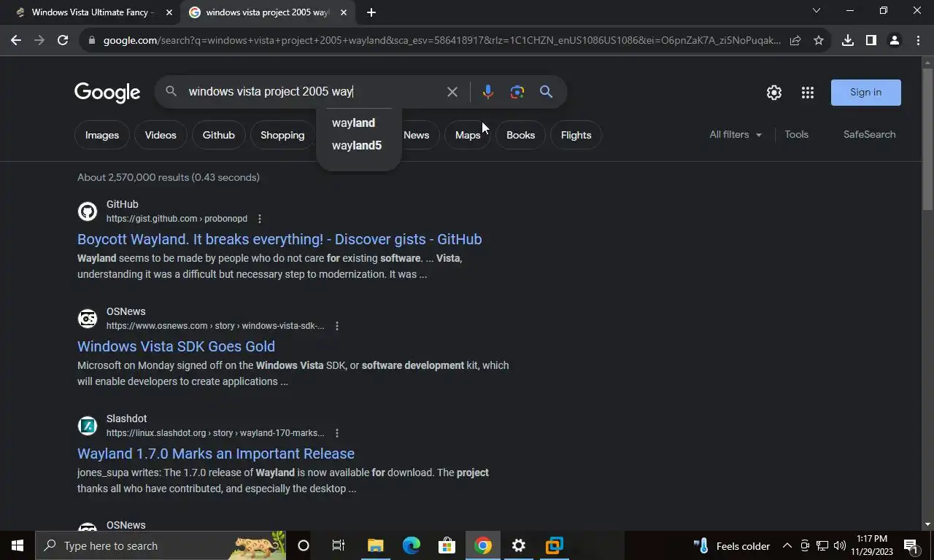Open three-dot options for OSNews result
This screenshot has height=560, width=934.
pos(336,326)
